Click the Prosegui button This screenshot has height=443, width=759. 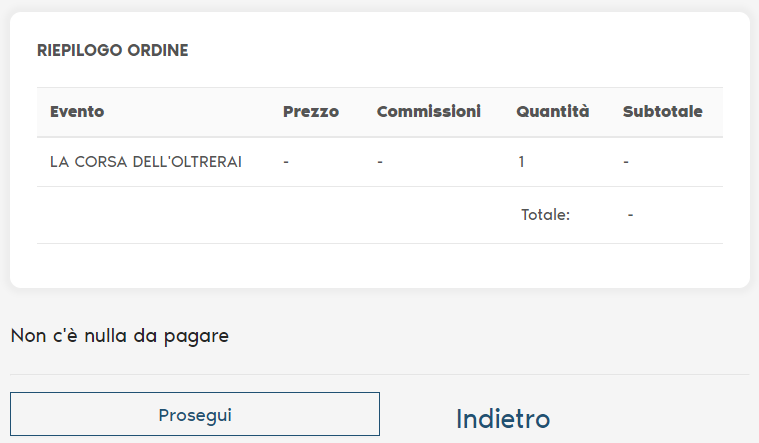(195, 414)
